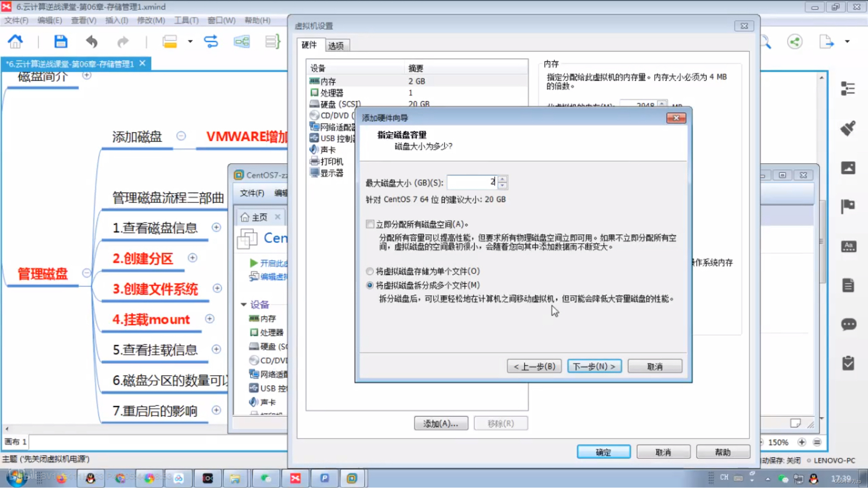Screen dimensions: 868x488
Task: Select split virtual disk into multiple files
Action: coord(370,285)
